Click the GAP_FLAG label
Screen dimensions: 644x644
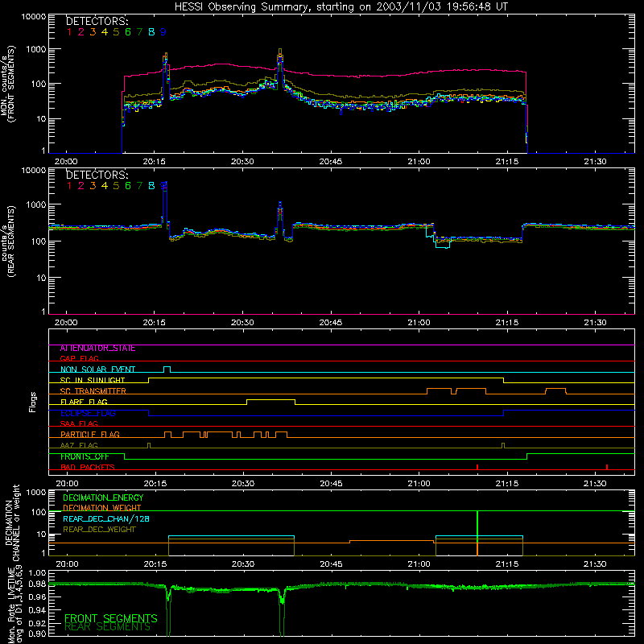pyautogui.click(x=79, y=358)
